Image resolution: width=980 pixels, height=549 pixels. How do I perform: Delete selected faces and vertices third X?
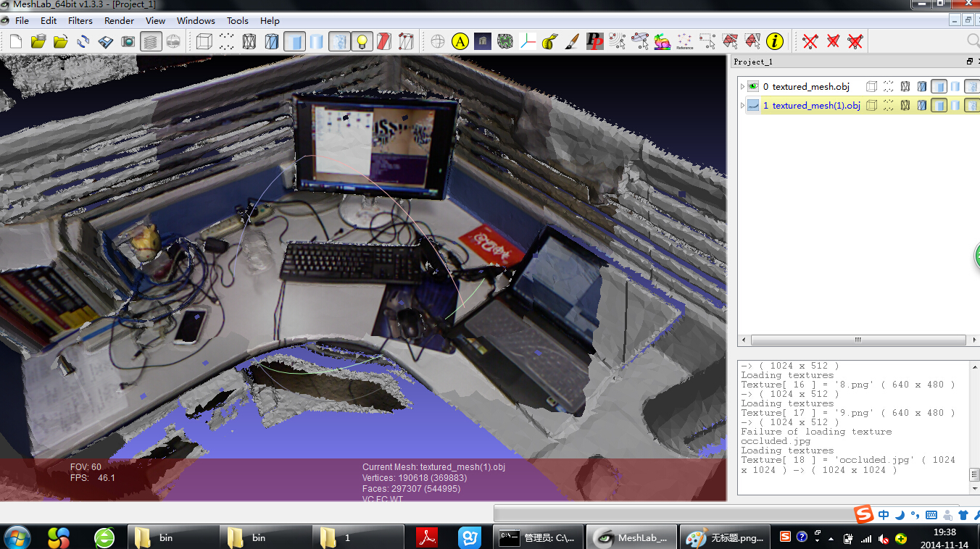click(x=855, y=41)
